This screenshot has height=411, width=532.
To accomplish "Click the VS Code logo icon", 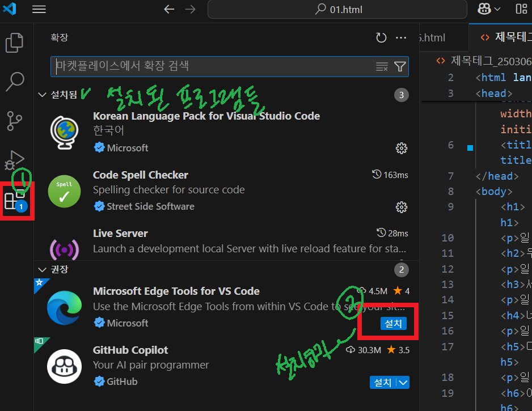I will pos(10,9).
